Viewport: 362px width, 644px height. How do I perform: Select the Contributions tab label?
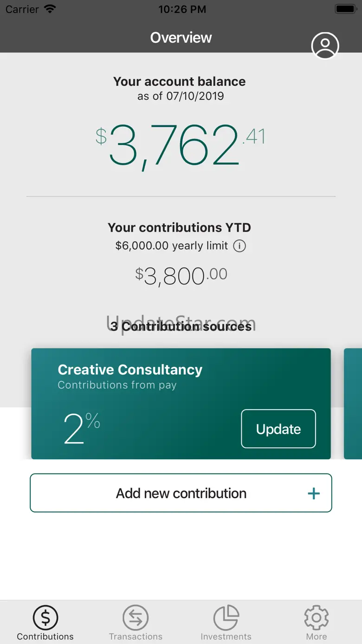coord(45,637)
